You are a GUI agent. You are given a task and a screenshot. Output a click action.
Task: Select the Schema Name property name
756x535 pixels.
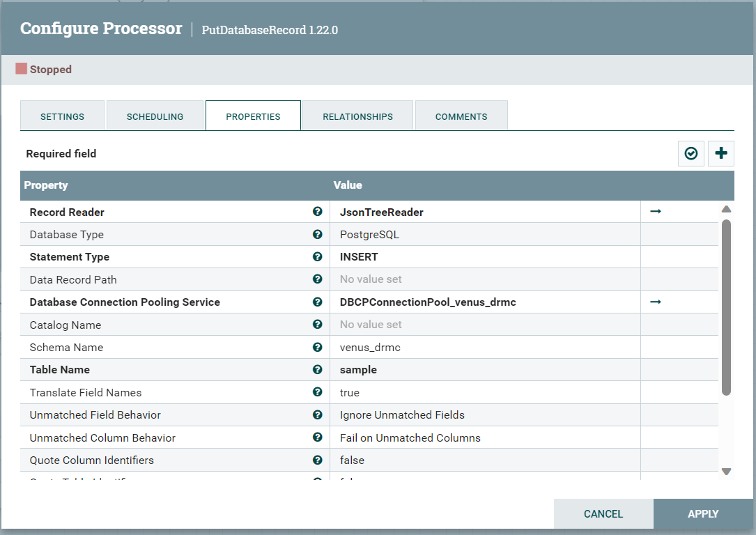[66, 348]
